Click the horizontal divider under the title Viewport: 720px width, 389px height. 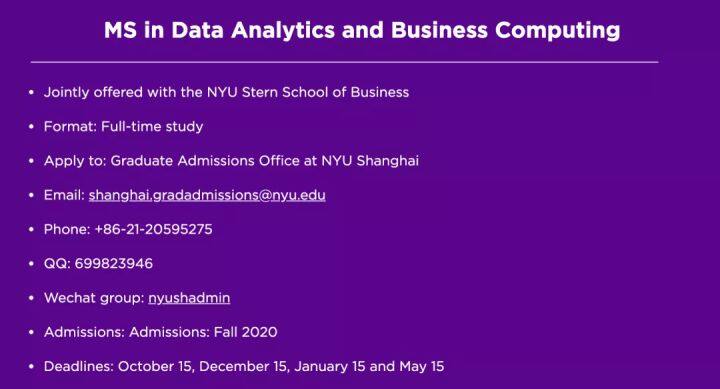click(344, 62)
